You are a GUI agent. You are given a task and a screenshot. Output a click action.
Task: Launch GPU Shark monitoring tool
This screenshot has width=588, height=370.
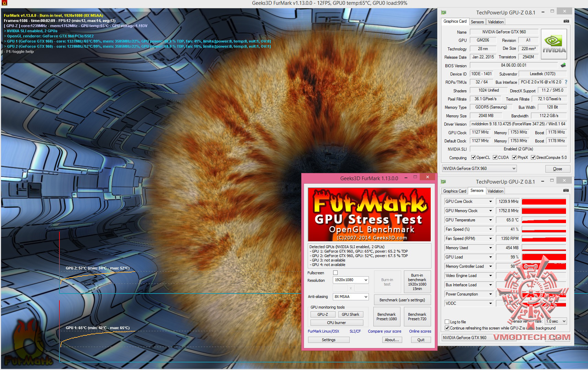point(350,314)
